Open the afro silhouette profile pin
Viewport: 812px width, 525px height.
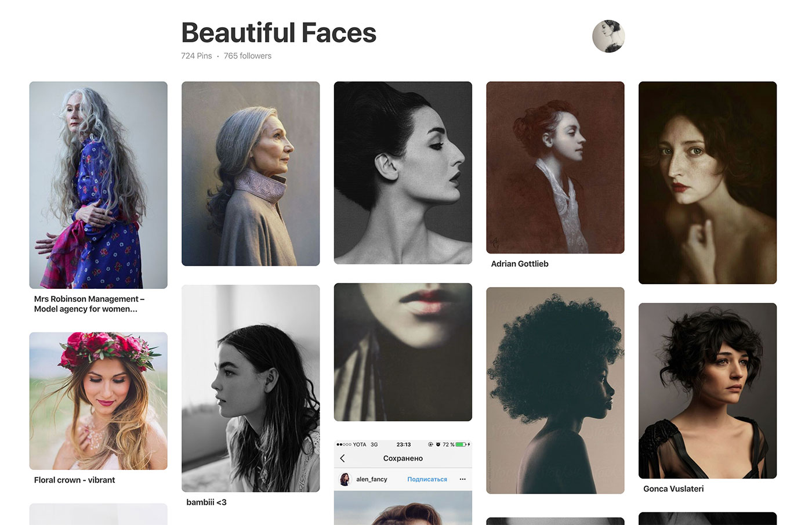(x=554, y=390)
